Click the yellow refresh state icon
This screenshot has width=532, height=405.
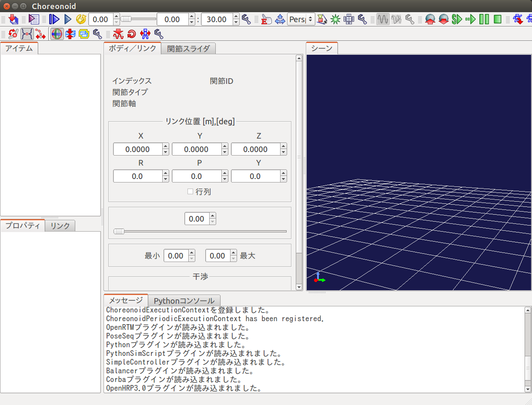point(81,19)
